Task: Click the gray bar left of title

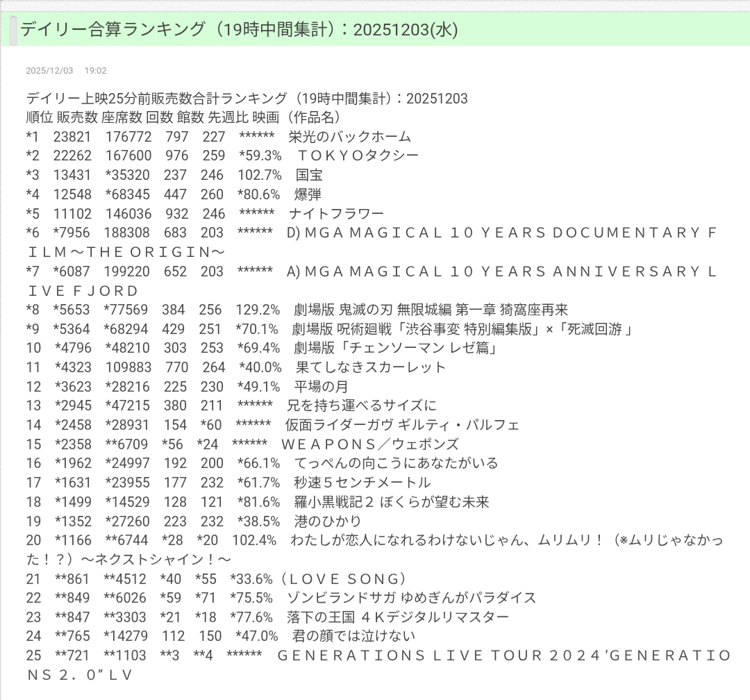Action: (12, 30)
